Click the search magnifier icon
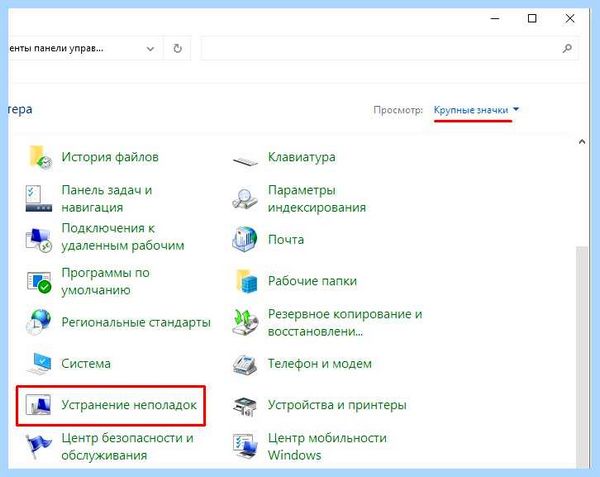 pos(567,48)
